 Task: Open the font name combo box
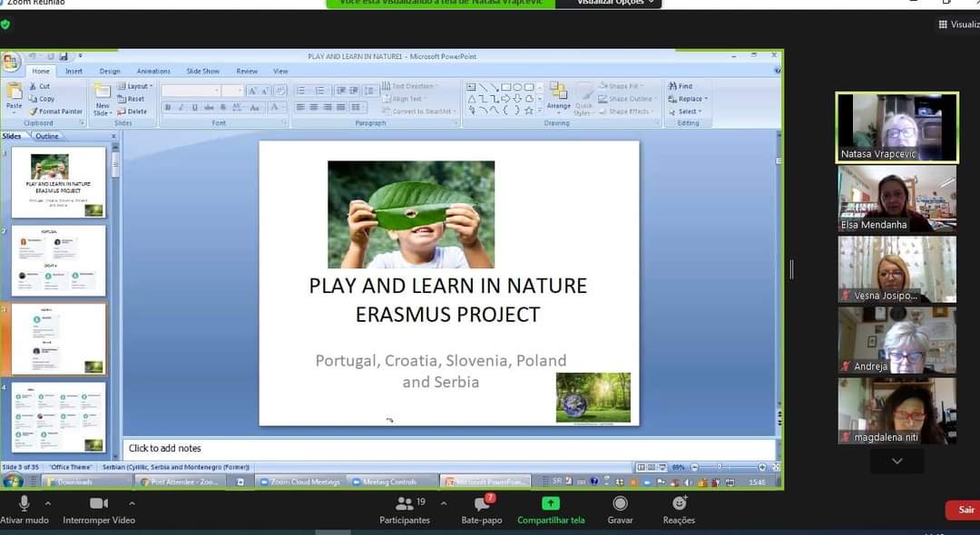coord(191,92)
